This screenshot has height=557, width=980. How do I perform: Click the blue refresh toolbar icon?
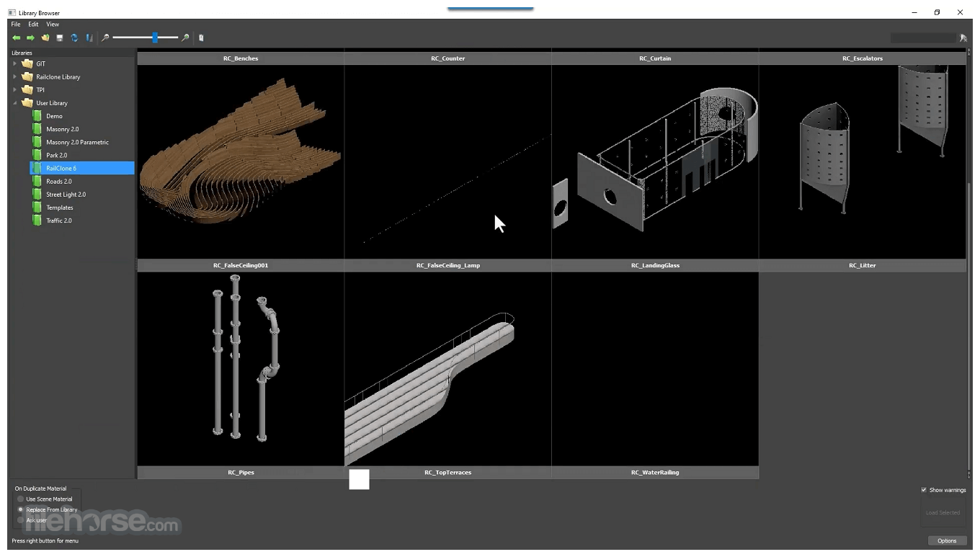click(74, 37)
